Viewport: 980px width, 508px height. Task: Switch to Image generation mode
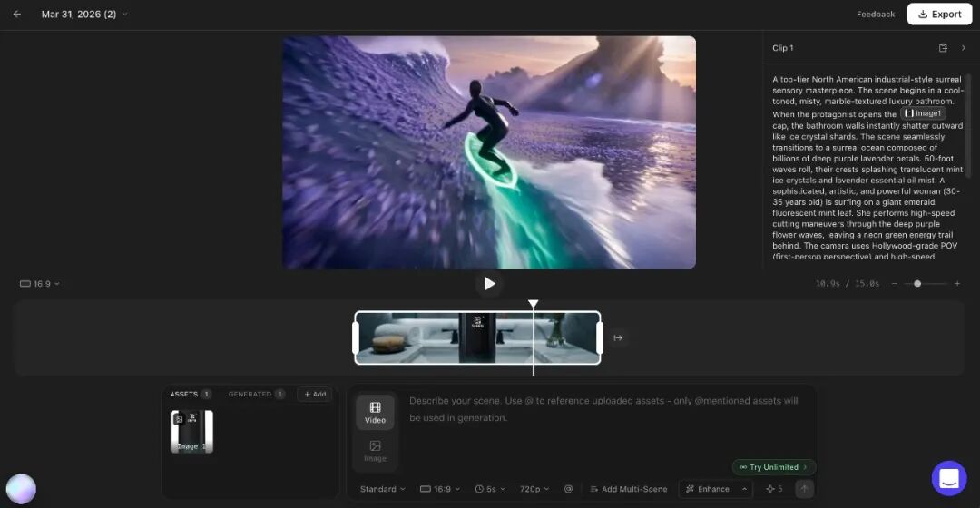coord(375,451)
